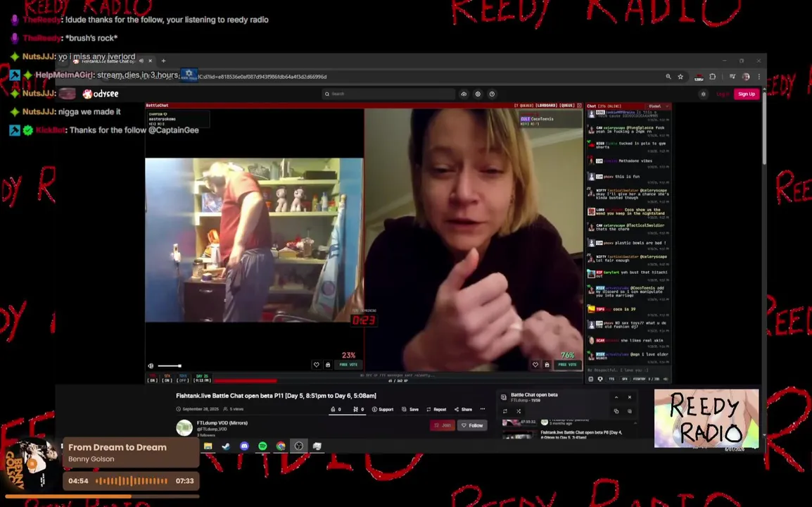The width and height of the screenshot is (812, 507).
Task: Open Steam from the taskbar
Action: [x=226, y=446]
